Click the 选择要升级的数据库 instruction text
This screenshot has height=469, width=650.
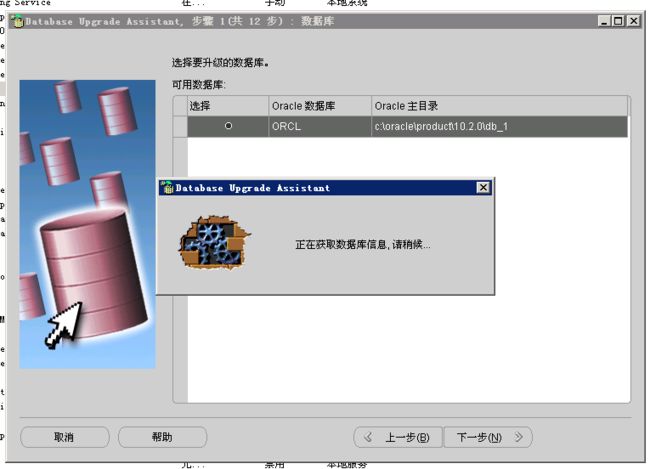coord(220,63)
